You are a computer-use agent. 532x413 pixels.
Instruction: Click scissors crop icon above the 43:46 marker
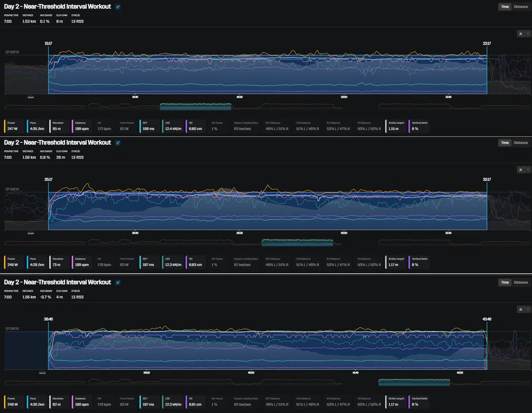pyautogui.click(x=520, y=309)
